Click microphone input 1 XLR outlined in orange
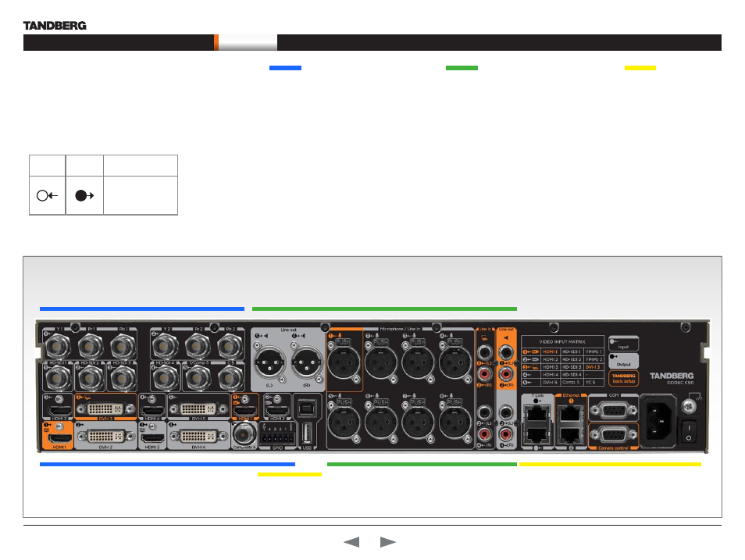745x560 pixels. pos(344,362)
